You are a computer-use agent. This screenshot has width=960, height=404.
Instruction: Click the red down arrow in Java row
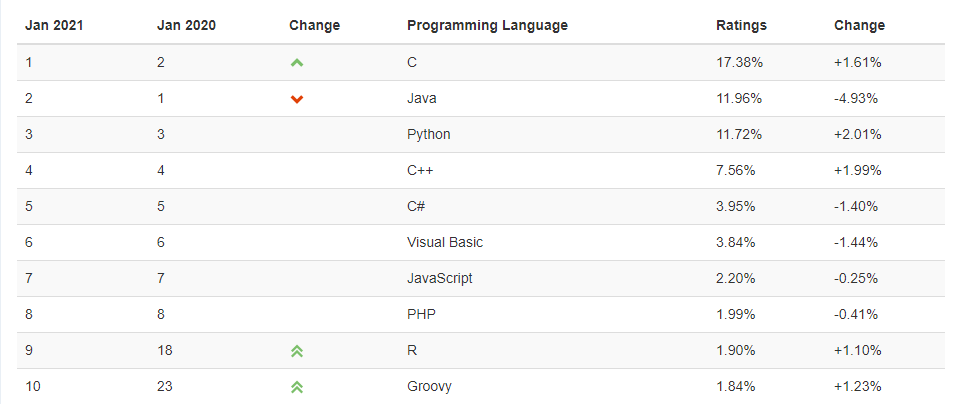point(297,99)
